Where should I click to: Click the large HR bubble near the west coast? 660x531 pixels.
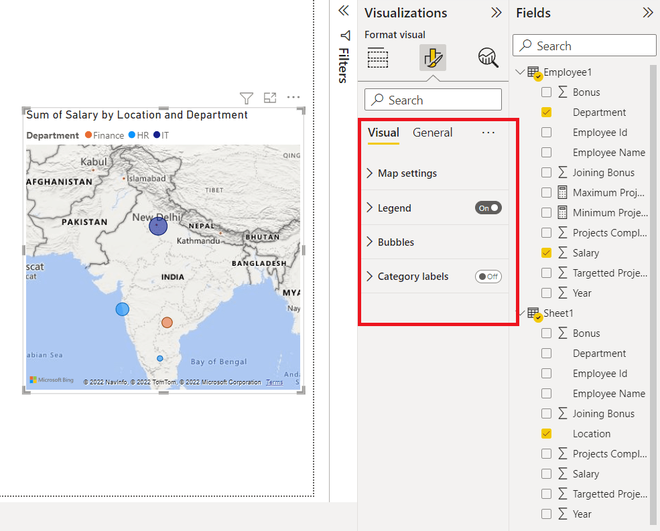122,309
